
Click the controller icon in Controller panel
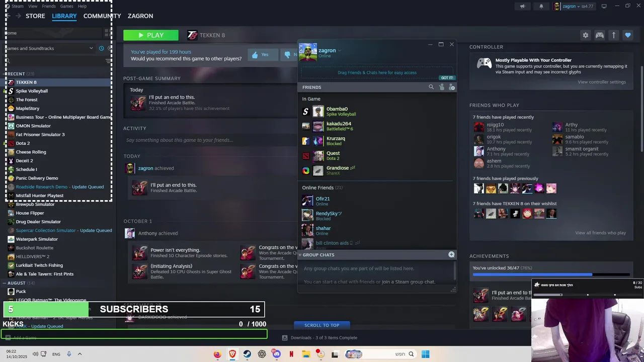pos(484,63)
